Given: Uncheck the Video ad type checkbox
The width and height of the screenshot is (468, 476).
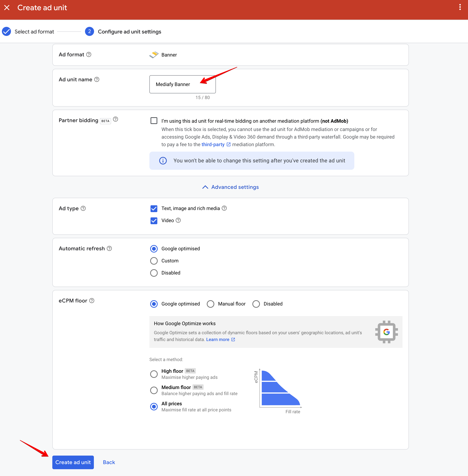Looking at the screenshot, I should pyautogui.click(x=154, y=221).
